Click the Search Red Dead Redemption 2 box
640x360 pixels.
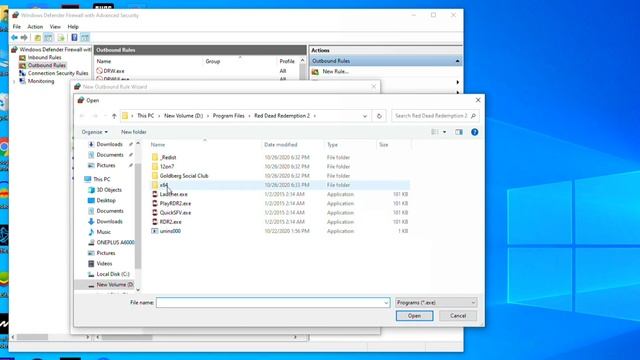(431, 116)
